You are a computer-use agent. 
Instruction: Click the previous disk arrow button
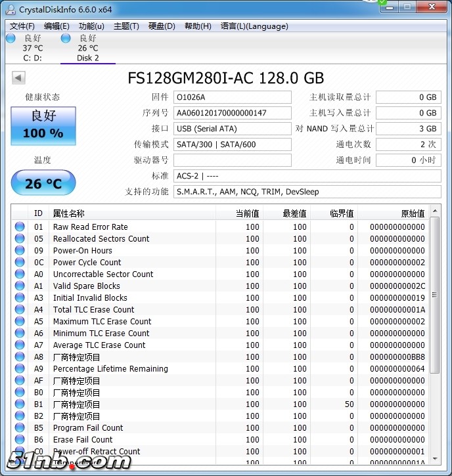tap(18, 78)
